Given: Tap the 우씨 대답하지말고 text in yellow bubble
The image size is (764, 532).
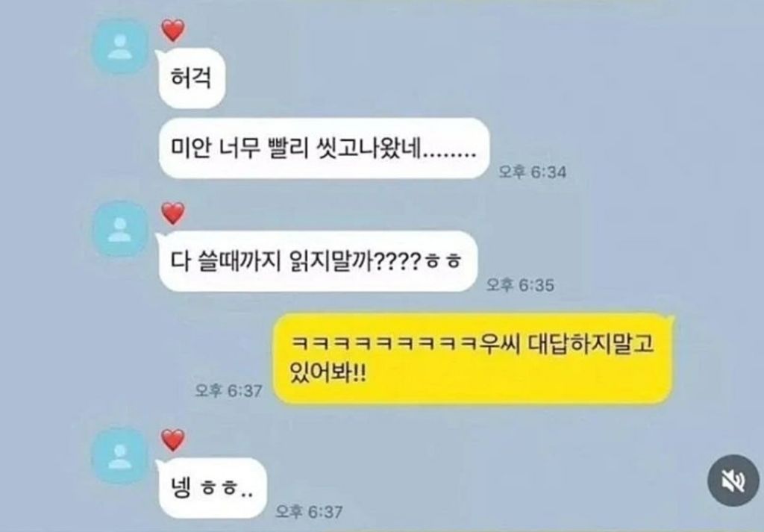Looking at the screenshot, I should (x=567, y=344).
